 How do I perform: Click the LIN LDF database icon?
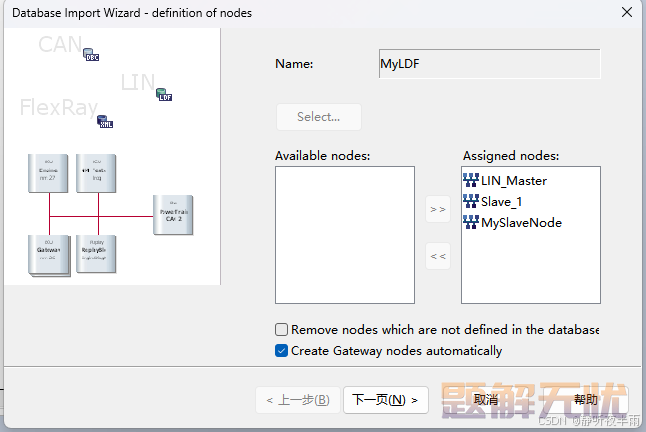(x=164, y=94)
